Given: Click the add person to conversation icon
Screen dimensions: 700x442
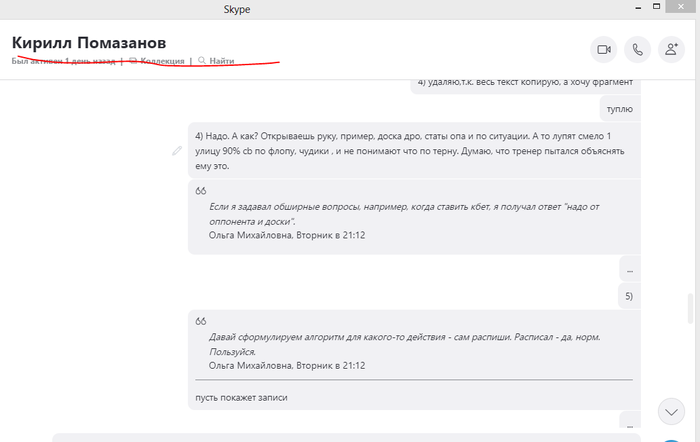Looking at the screenshot, I should [671, 49].
